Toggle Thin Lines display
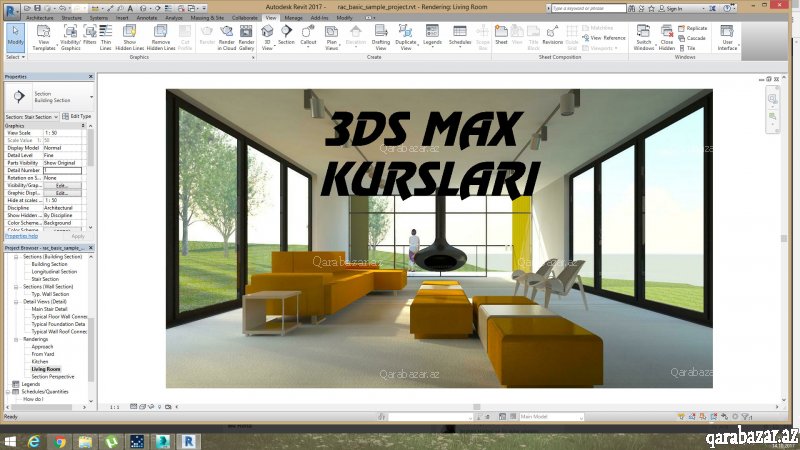The height and width of the screenshot is (450, 800). pos(106,38)
